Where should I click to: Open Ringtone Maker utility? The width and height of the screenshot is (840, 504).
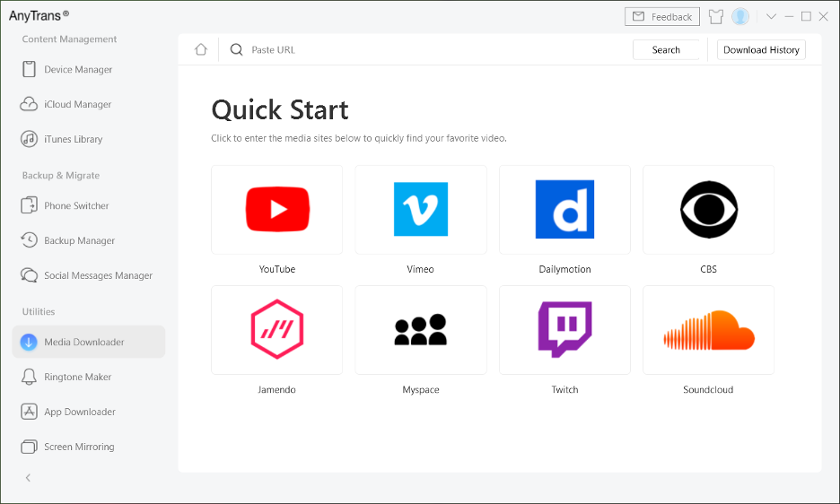(88, 377)
